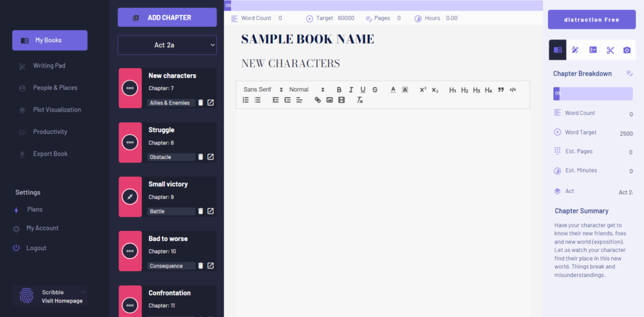
Task: Expand the Scribble homepage menu
Action: point(83,293)
